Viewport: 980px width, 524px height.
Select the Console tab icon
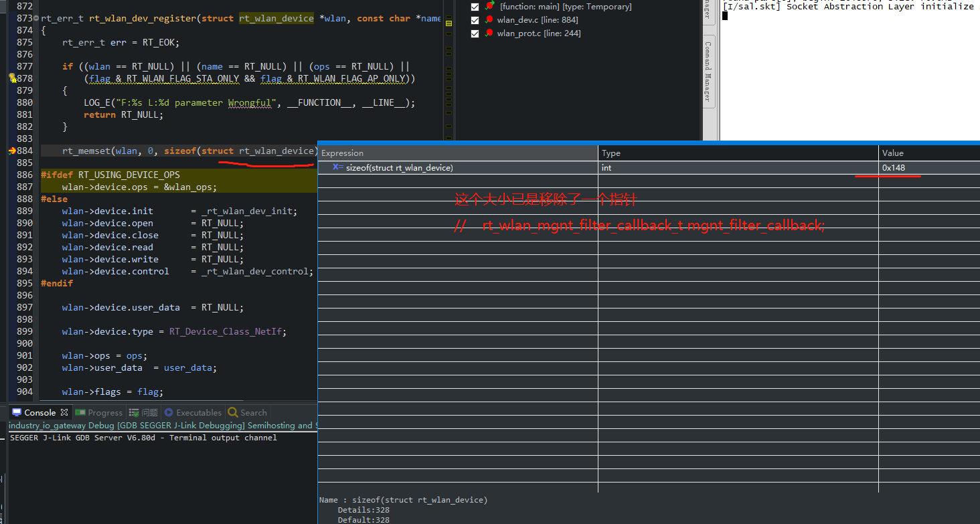click(16, 412)
